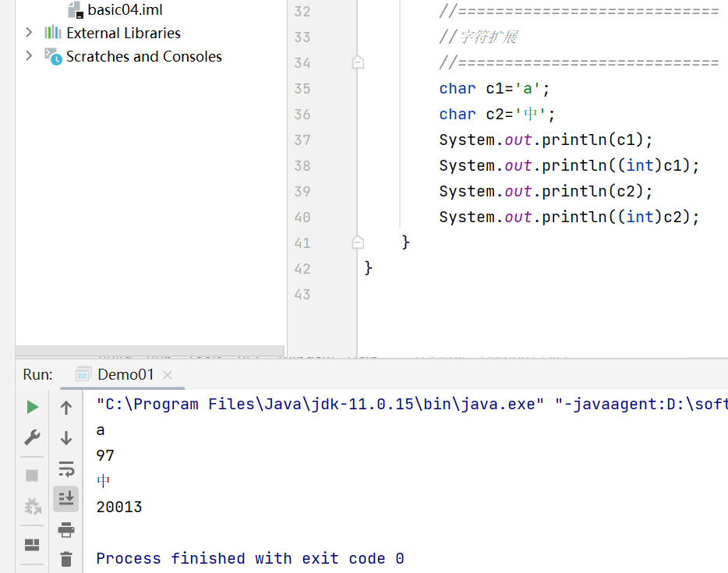Screen dimensions: 728x573
Task: Click the java.exe command line in console
Action: pos(412,404)
